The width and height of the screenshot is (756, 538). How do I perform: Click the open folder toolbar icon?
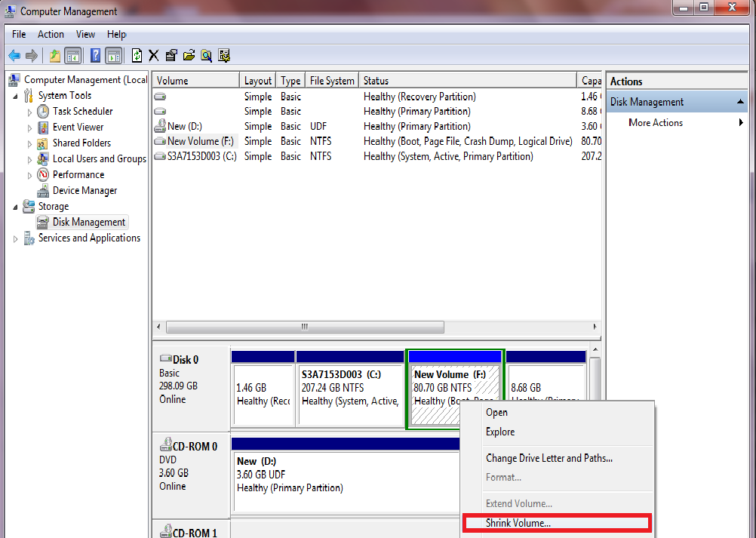(x=189, y=55)
